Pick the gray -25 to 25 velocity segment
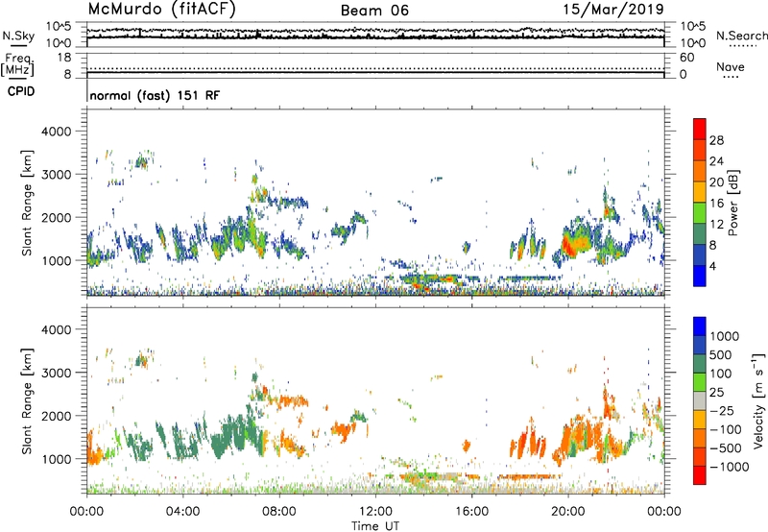The height and width of the screenshot is (532, 768). 700,400
